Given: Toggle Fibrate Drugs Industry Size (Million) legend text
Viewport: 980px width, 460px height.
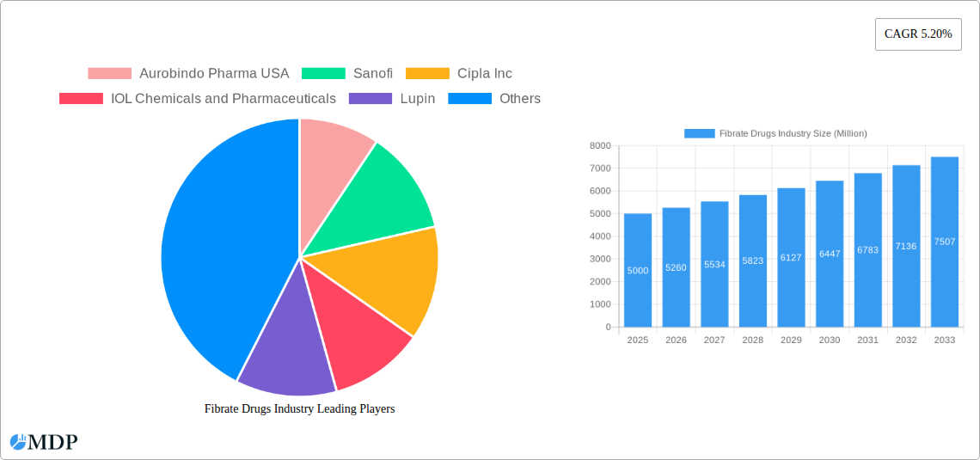Looking at the screenshot, I should coord(793,133).
